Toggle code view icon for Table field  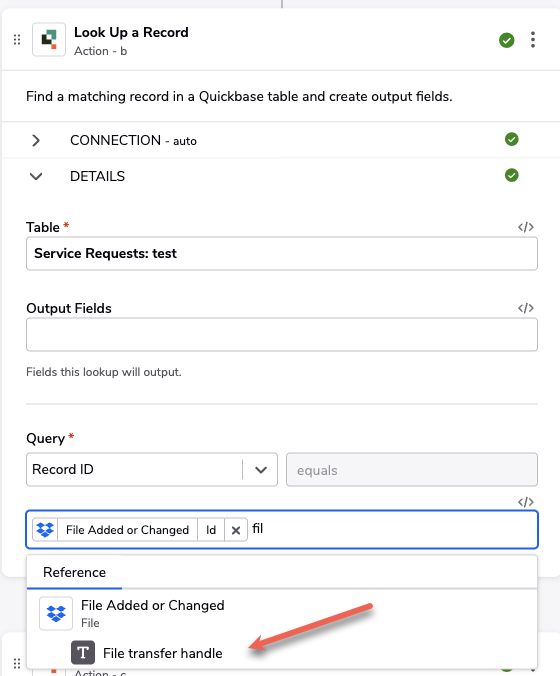[x=526, y=227]
